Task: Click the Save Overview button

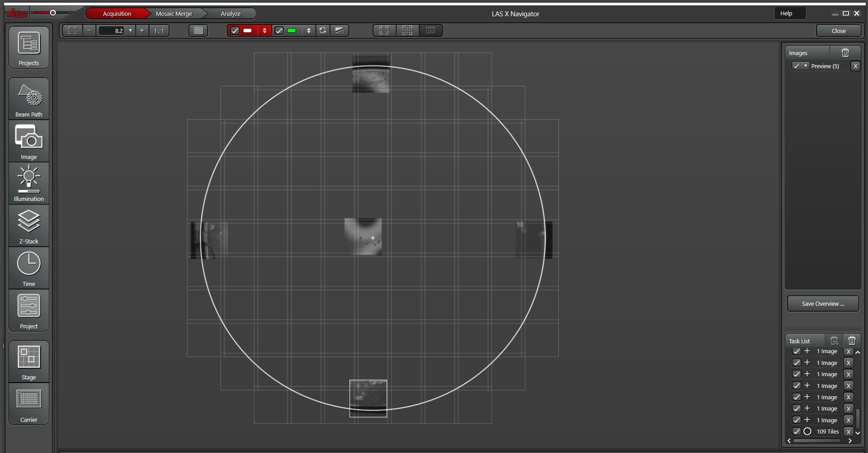Action: tap(822, 304)
